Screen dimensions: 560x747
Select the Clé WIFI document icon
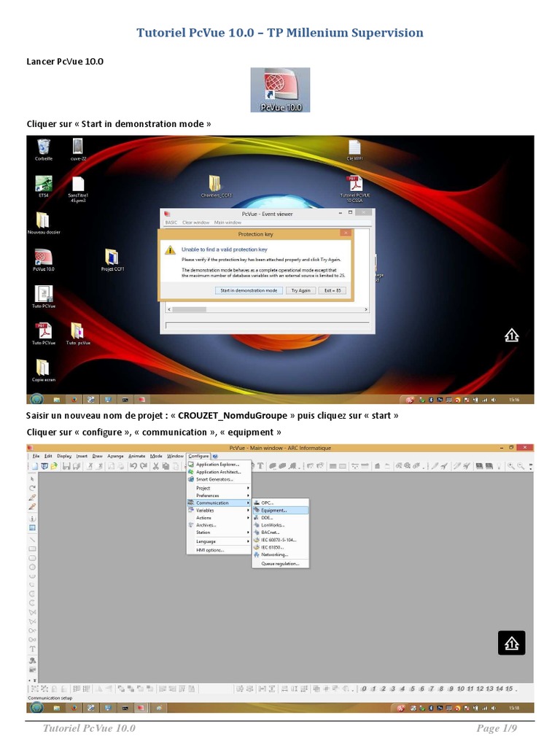[354, 150]
